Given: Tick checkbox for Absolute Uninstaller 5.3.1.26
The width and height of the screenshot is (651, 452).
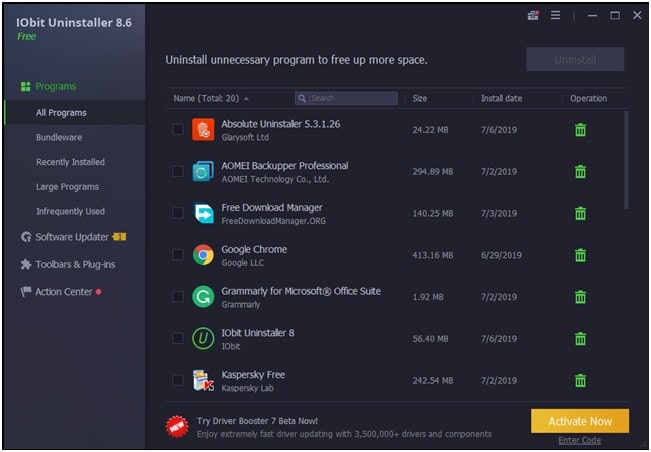Looking at the screenshot, I should (x=178, y=129).
